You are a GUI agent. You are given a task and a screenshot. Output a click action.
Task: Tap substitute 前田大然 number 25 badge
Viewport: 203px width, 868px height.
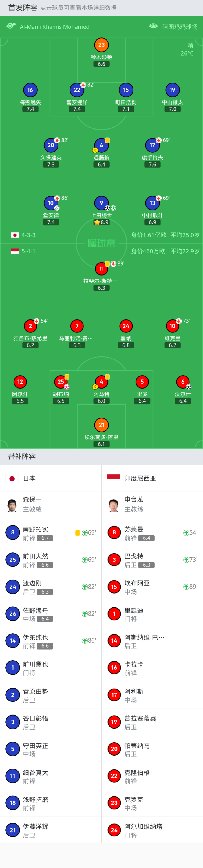click(x=12, y=560)
